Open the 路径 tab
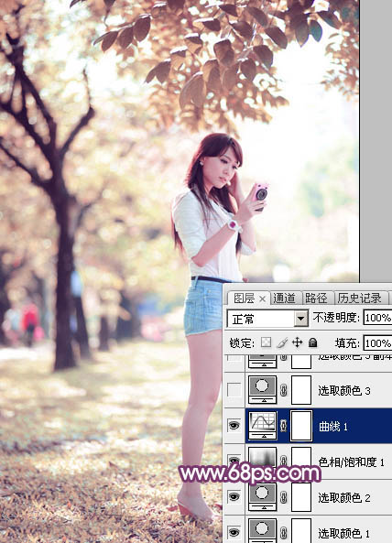Image resolution: width=392 pixels, height=543 pixels. (316, 299)
